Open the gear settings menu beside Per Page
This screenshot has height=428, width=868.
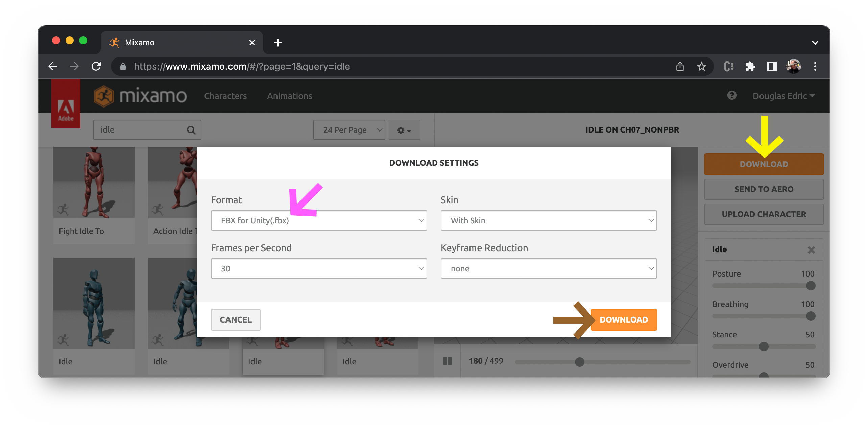(404, 130)
